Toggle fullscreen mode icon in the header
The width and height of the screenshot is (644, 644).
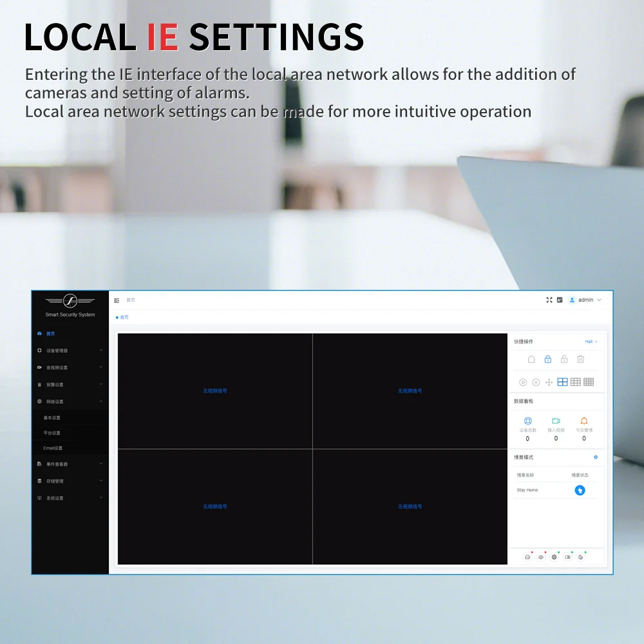pos(549,300)
